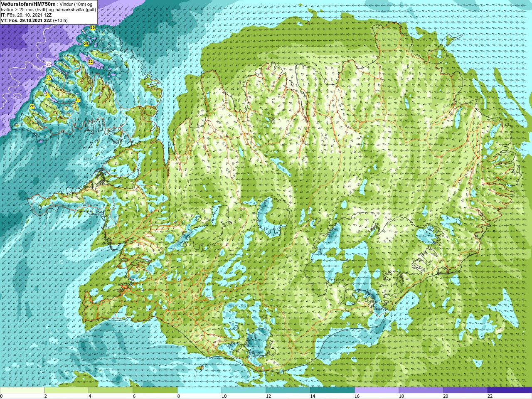Viewport: 532px width, 399px height.
Task: Click the yellow gust label 30
Action: [49, 78]
